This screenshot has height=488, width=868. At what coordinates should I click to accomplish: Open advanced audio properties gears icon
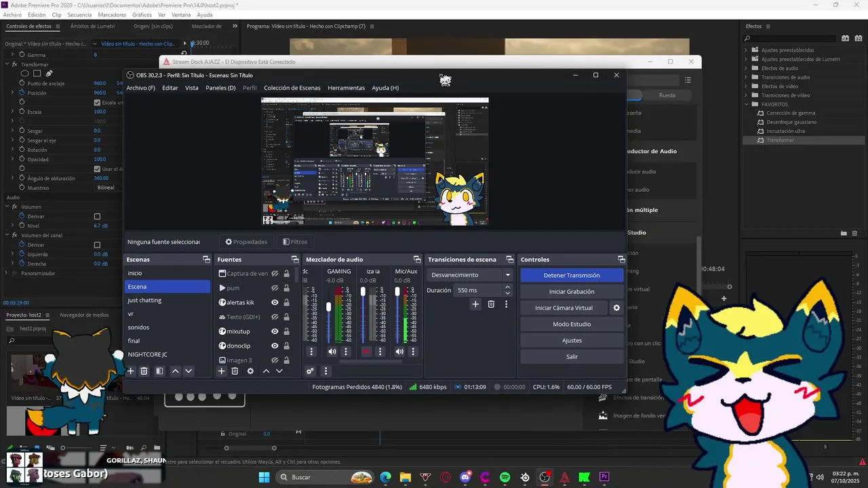[x=310, y=371]
